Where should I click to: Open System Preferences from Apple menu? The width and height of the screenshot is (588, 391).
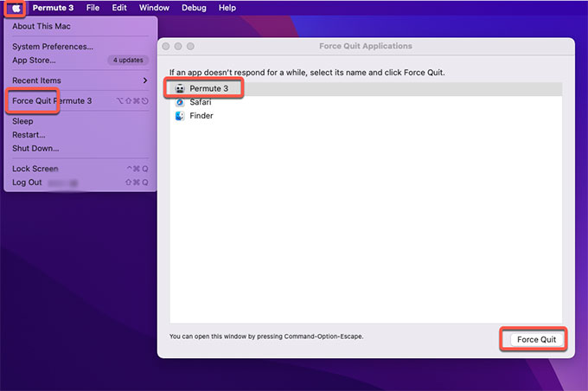click(53, 47)
